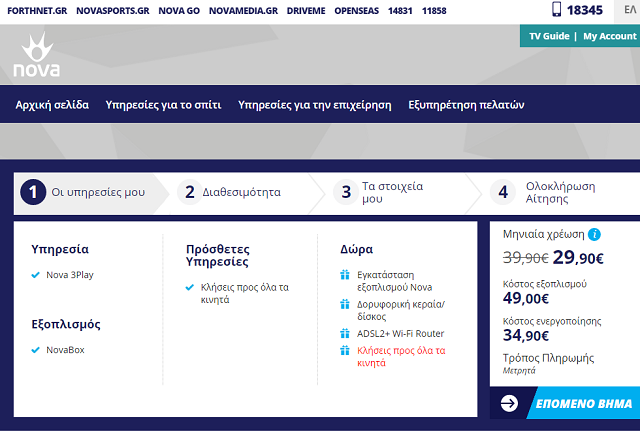Viewport: 640px width, 432px height.
Task: Click the 11858 link
Action: coord(434,11)
